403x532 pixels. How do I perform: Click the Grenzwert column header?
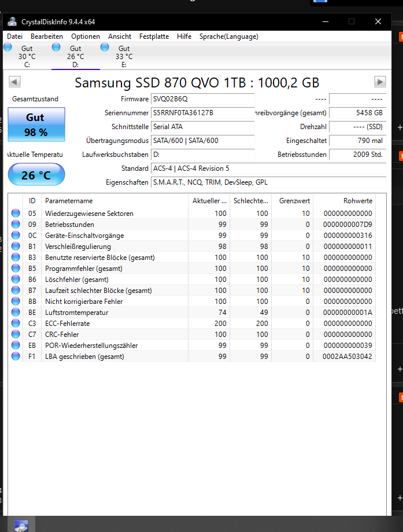click(x=293, y=201)
